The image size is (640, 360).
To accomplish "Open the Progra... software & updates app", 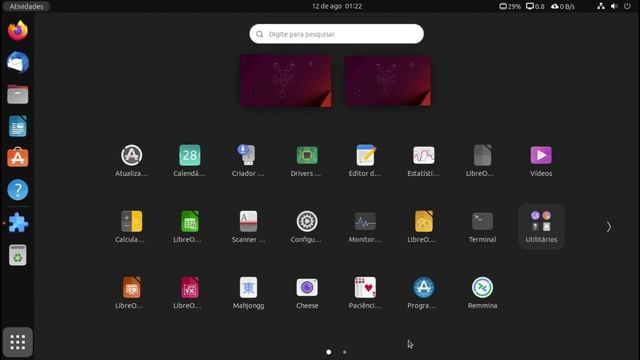I will click(423, 293).
